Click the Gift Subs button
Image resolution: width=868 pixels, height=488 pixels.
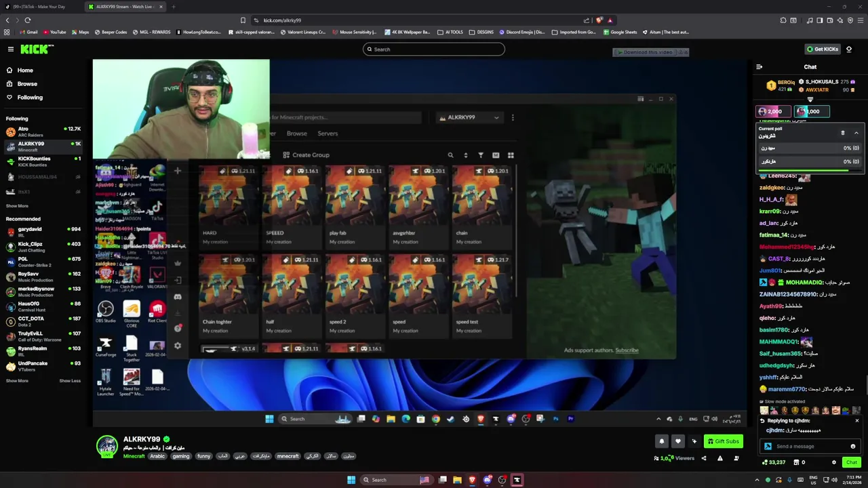coord(723,441)
